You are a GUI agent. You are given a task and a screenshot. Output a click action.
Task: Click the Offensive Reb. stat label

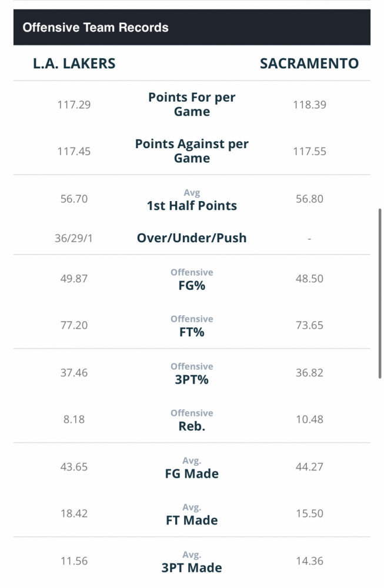click(x=192, y=426)
